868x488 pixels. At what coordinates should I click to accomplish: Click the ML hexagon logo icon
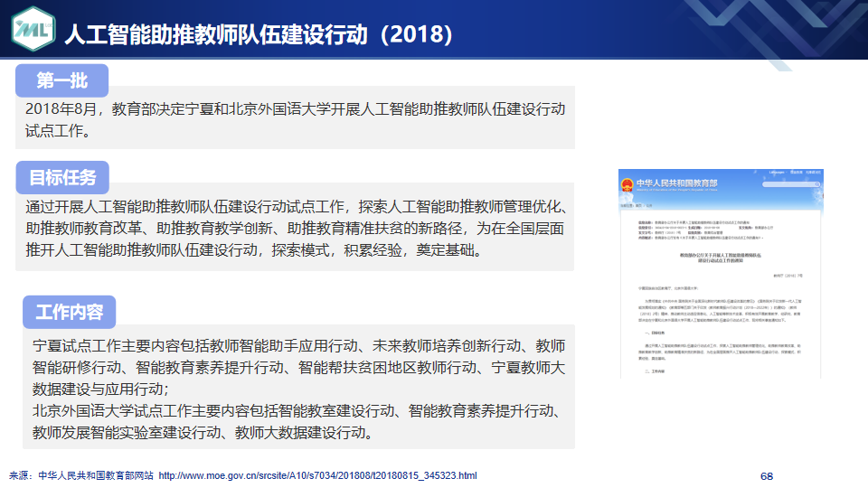[x=30, y=32]
